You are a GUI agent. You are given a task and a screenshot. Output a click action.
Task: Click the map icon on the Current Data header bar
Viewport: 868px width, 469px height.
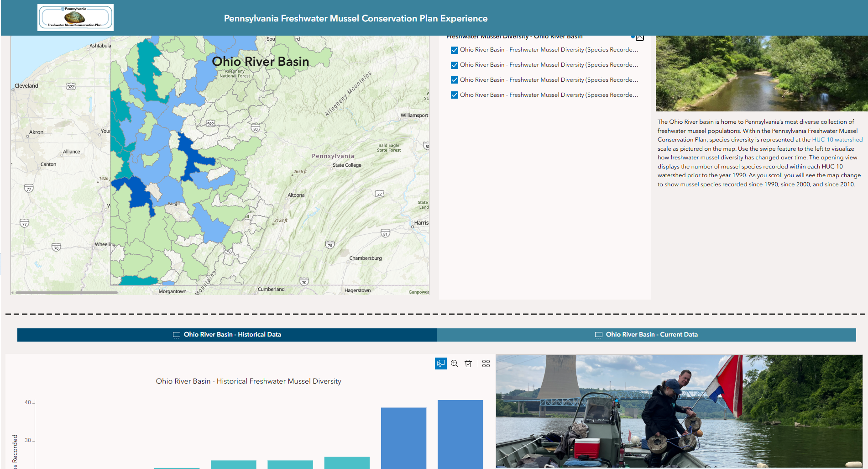point(598,335)
